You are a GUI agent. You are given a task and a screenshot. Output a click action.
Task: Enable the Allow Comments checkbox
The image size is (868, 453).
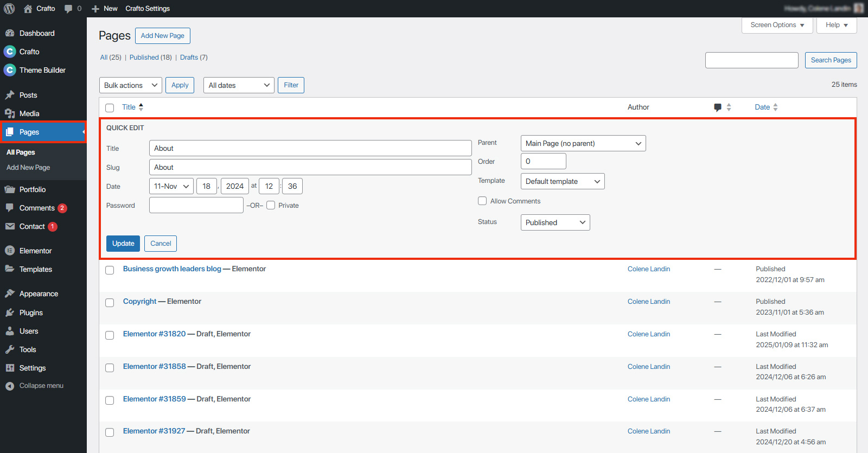tap(482, 201)
